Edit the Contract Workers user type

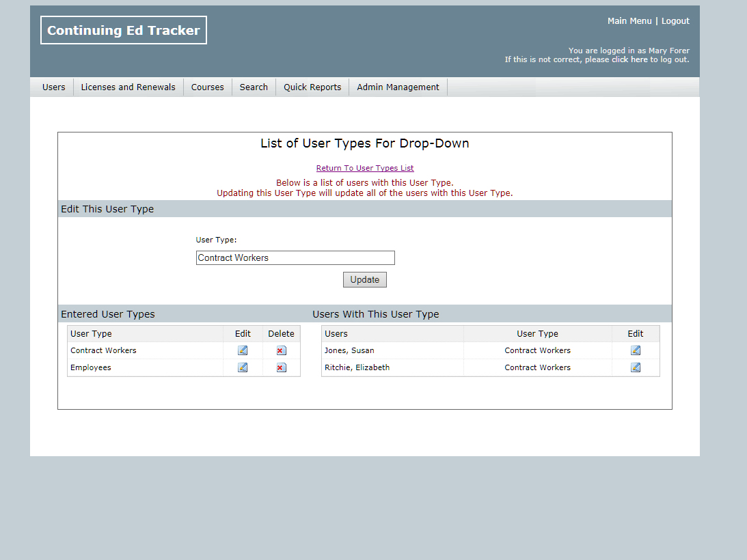(x=243, y=350)
